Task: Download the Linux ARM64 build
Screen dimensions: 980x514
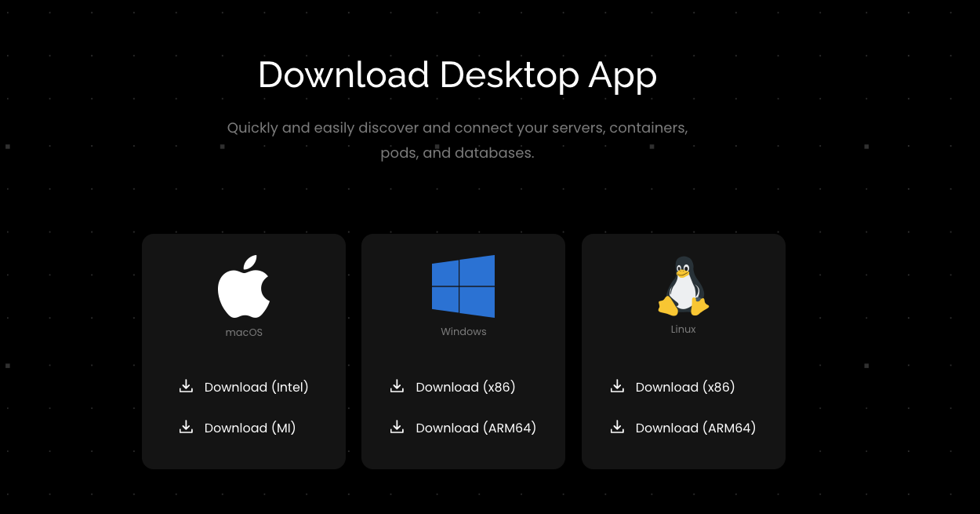Action: pos(695,428)
